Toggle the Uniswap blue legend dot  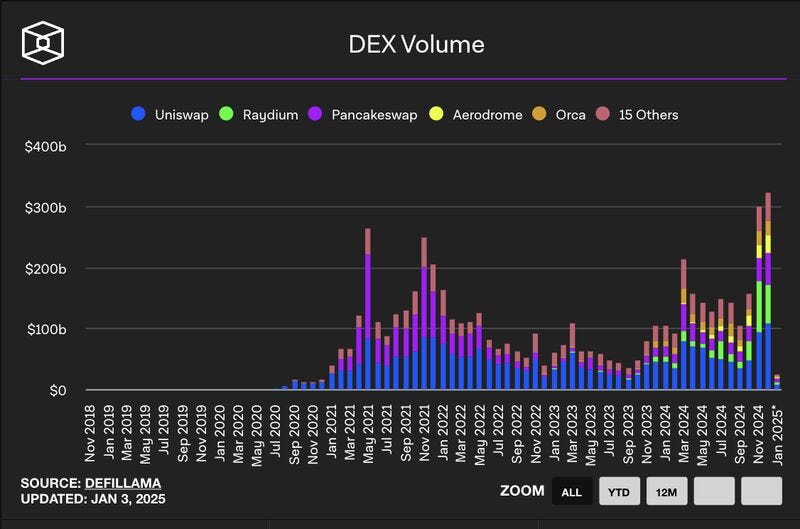pyautogui.click(x=138, y=114)
